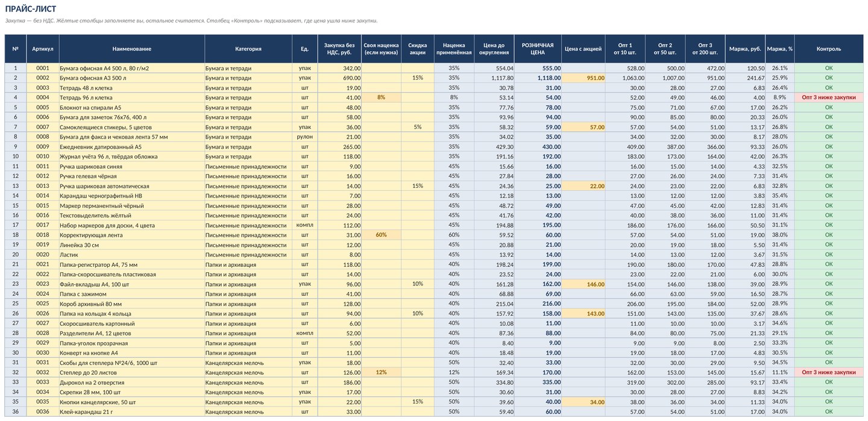Click promo price '951.00' cell

(x=583, y=78)
